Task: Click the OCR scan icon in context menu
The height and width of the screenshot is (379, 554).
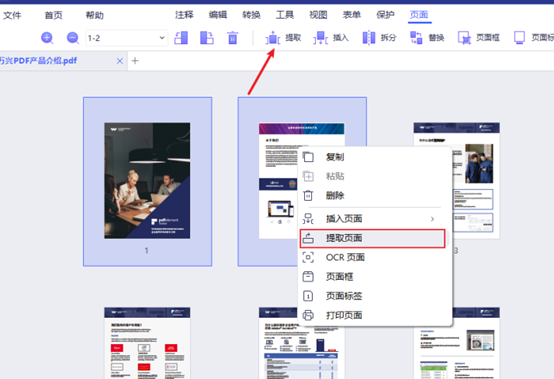Action: point(308,257)
